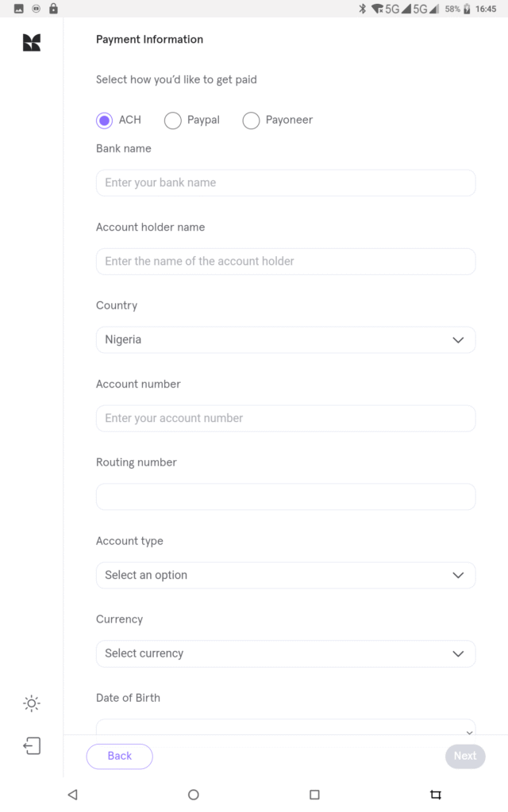This screenshot has width=508, height=812.
Task: Tap the battery icon in the status bar
Action: [467, 9]
